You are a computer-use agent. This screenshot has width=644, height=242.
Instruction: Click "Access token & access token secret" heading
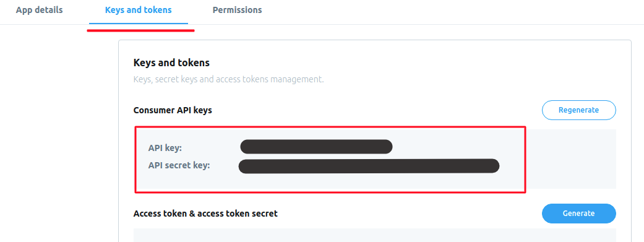coord(205,214)
